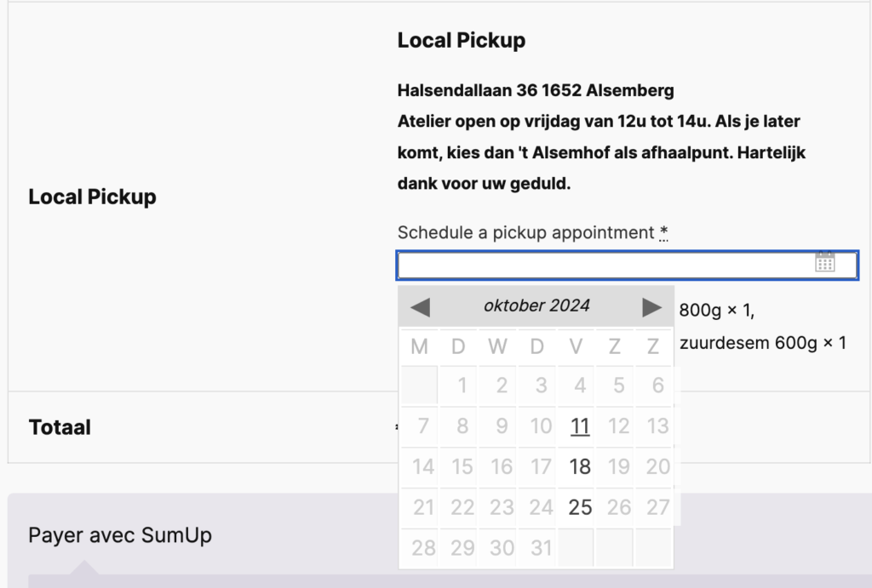Click the 'Schedule a pickup appointment' label
The width and height of the screenshot is (872, 588).
(525, 232)
